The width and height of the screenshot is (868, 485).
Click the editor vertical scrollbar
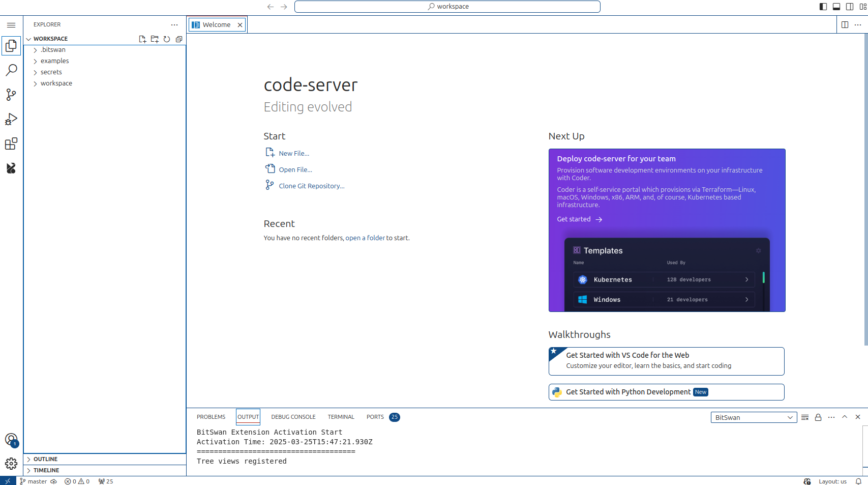pos(865,190)
